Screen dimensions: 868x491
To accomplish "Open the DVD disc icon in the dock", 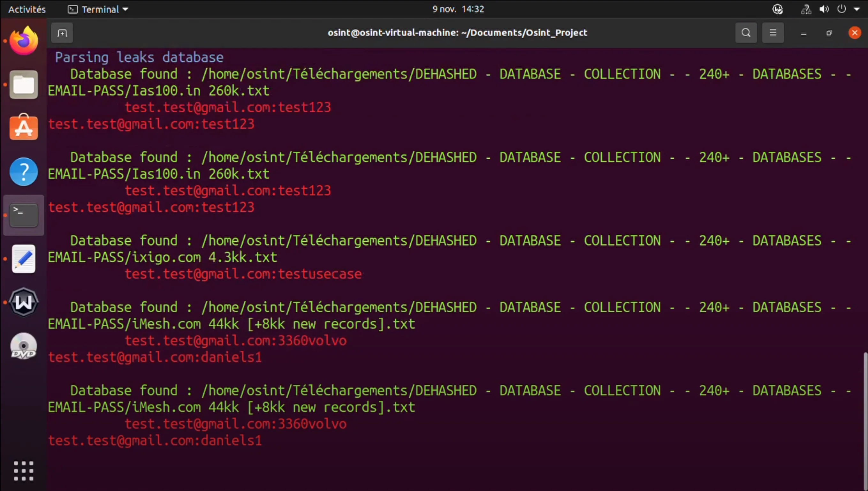I will 24,346.
